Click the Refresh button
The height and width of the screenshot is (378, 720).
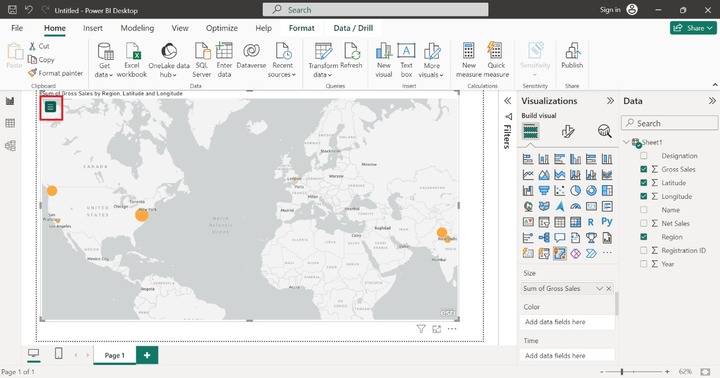tap(351, 56)
